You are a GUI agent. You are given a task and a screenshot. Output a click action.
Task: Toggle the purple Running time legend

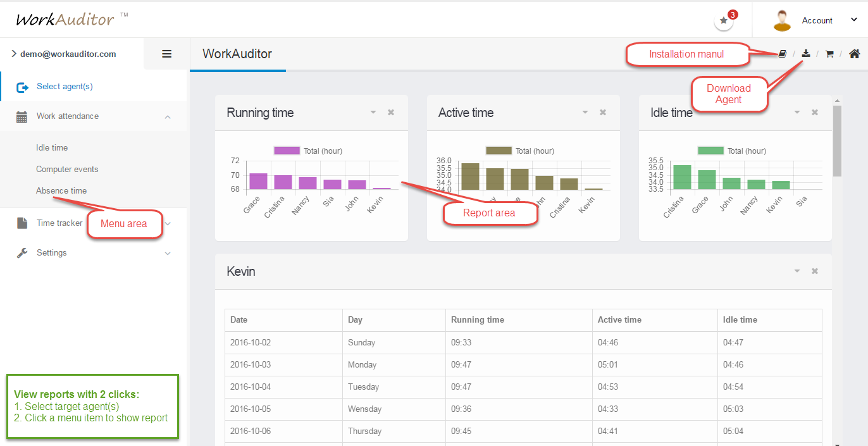(x=287, y=151)
